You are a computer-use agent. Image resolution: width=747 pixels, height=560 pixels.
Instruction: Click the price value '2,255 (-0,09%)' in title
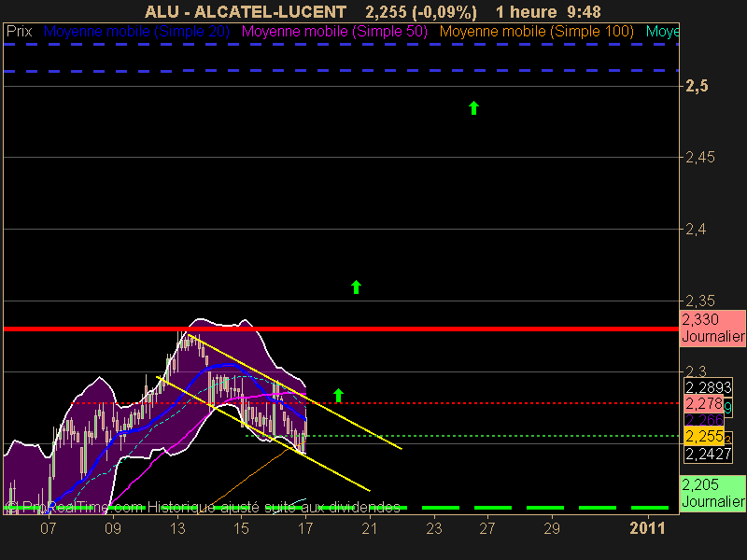click(421, 11)
